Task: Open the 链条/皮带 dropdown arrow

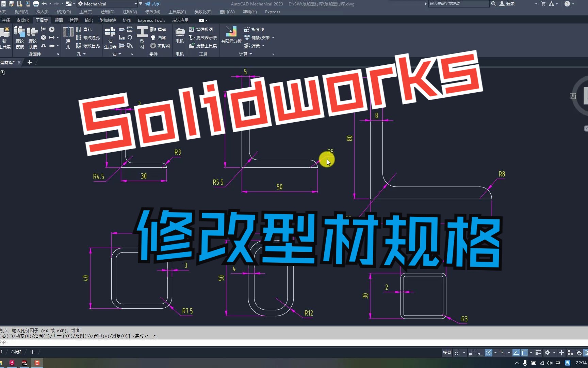Action: [273, 37]
